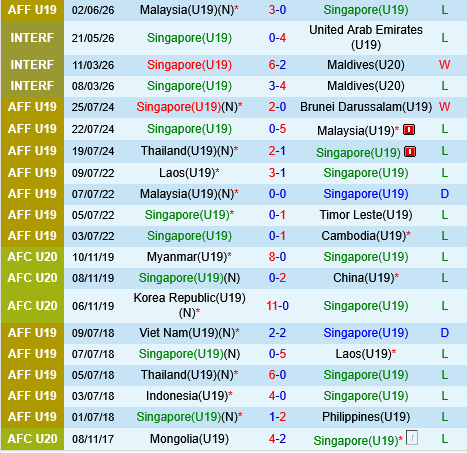Click Singapore(U19) in the 05/07/22 row
This screenshot has height=453, width=467.
[x=187, y=215]
